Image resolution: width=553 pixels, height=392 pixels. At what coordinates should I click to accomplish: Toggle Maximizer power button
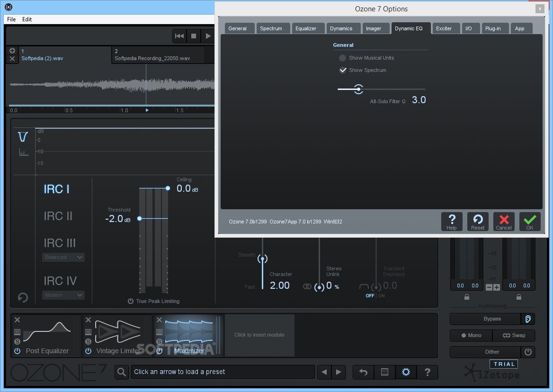[x=159, y=351]
